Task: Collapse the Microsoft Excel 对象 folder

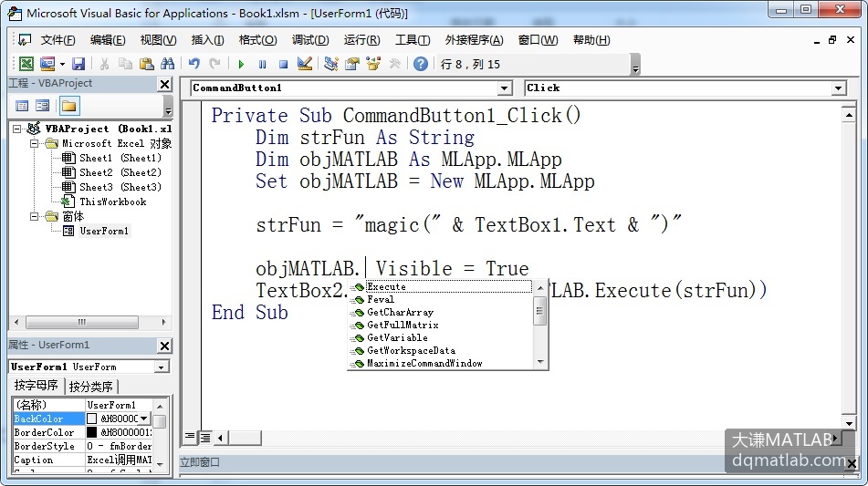Action: tap(35, 143)
